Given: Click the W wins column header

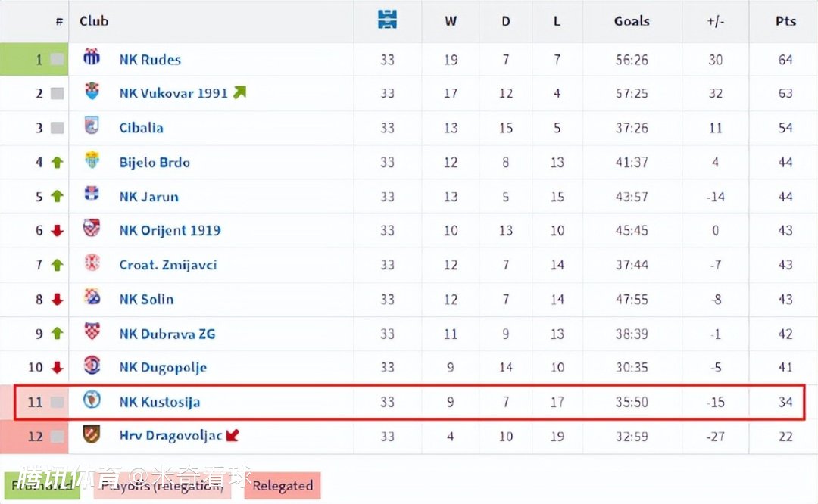Looking at the screenshot, I should click(451, 21).
